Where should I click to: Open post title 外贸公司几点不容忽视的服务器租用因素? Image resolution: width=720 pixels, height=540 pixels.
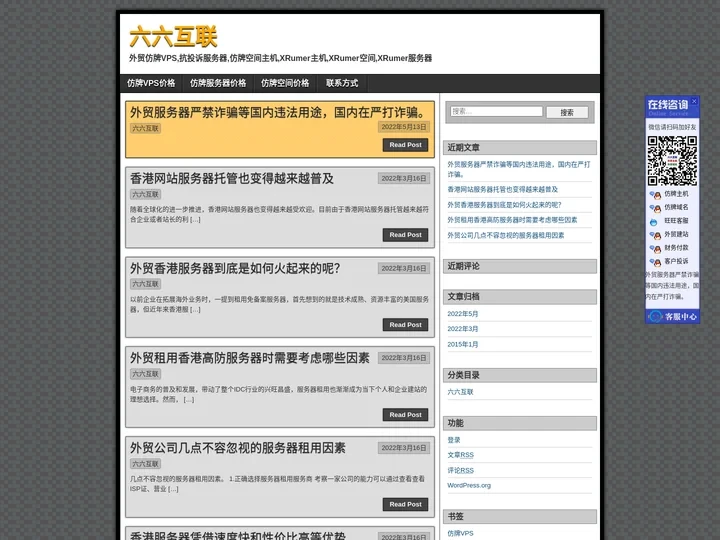(x=238, y=448)
